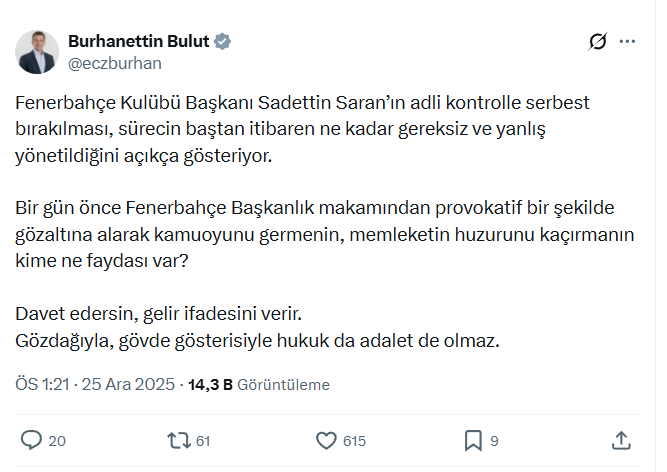Click the reply speech bubble icon
The image size is (667, 472).
click(31, 440)
